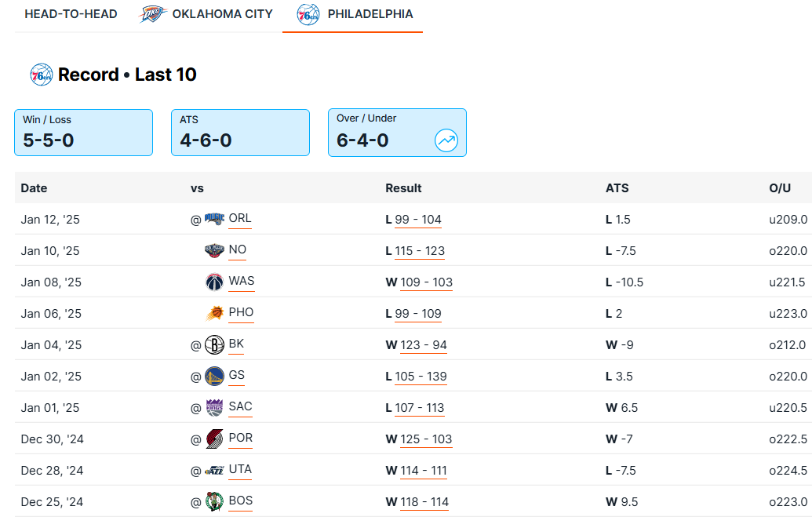The image size is (812, 517).
Task: Click the Washington Wizards logo
Action: [x=214, y=282]
